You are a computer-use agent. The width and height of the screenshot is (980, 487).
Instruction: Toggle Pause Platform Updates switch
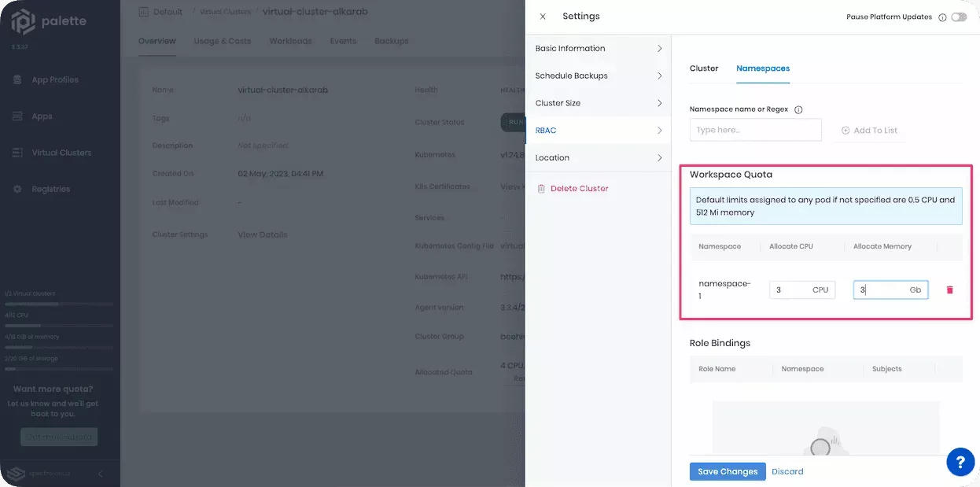click(959, 17)
